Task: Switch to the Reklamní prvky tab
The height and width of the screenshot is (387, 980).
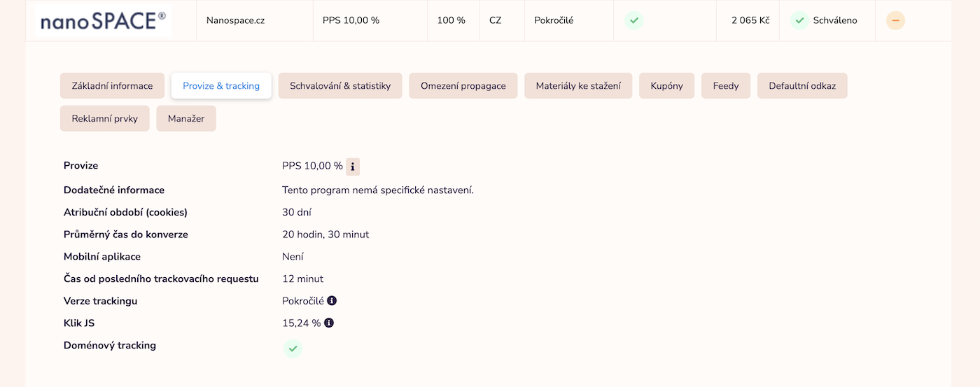Action: click(105, 119)
